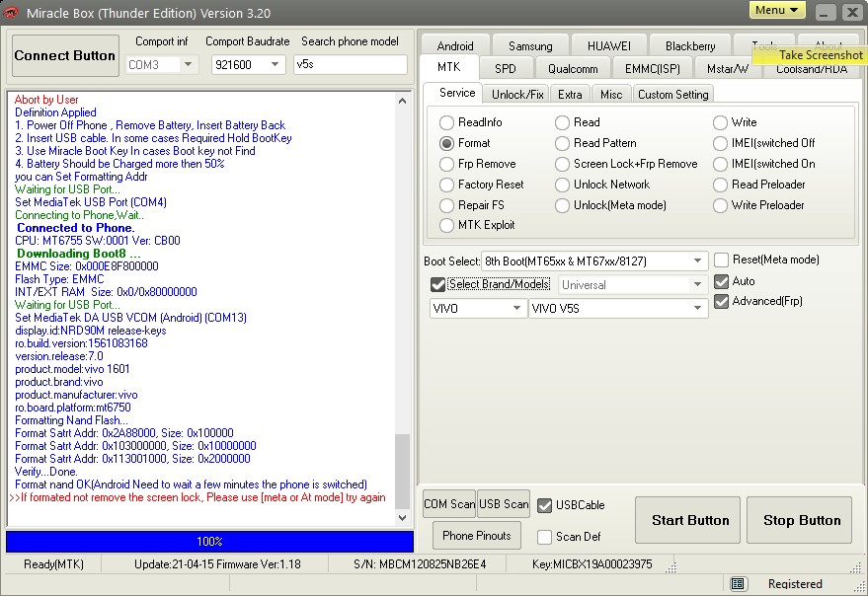
Task: Switch to the Misc sub-tab
Action: tap(611, 94)
